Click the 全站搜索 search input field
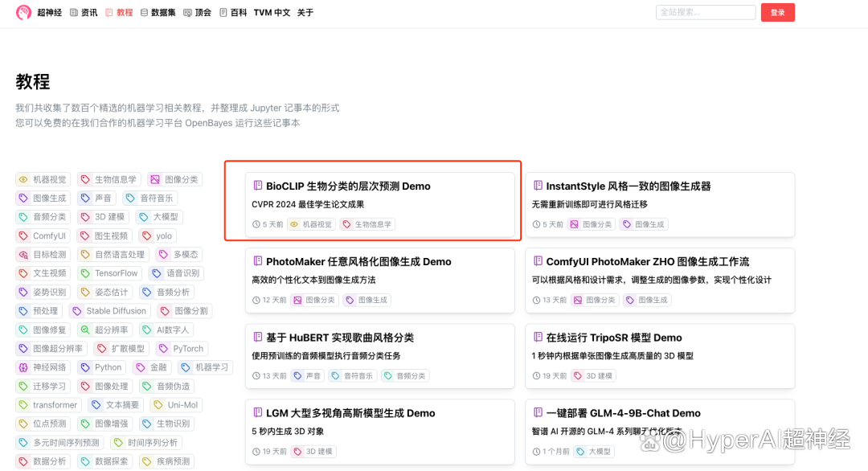 pyautogui.click(x=706, y=13)
